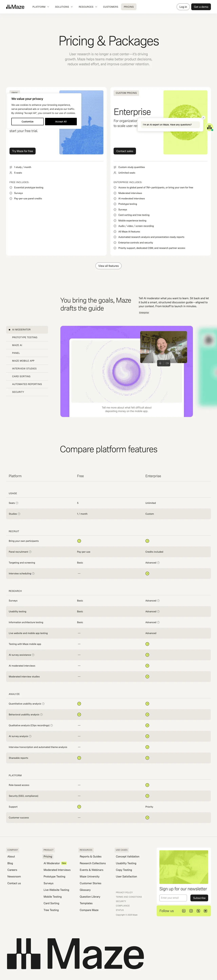Toggle the camera icon on the video call

(167, 363)
